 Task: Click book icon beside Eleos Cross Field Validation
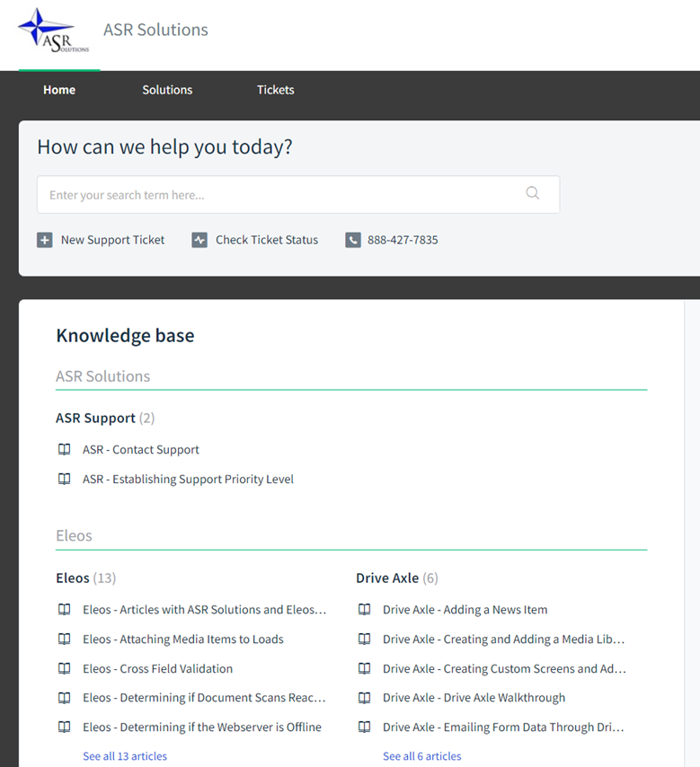click(x=64, y=668)
